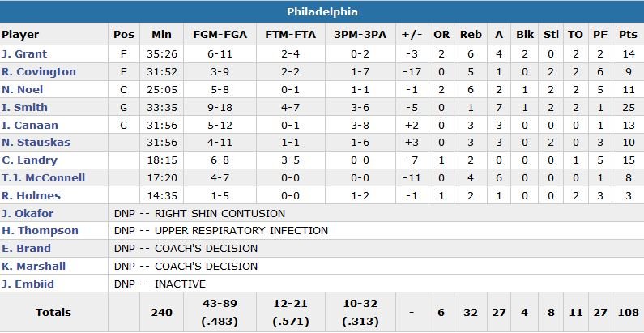The height and width of the screenshot is (333, 644).
Task: Click J. Okafor's name link
Action: (x=28, y=214)
